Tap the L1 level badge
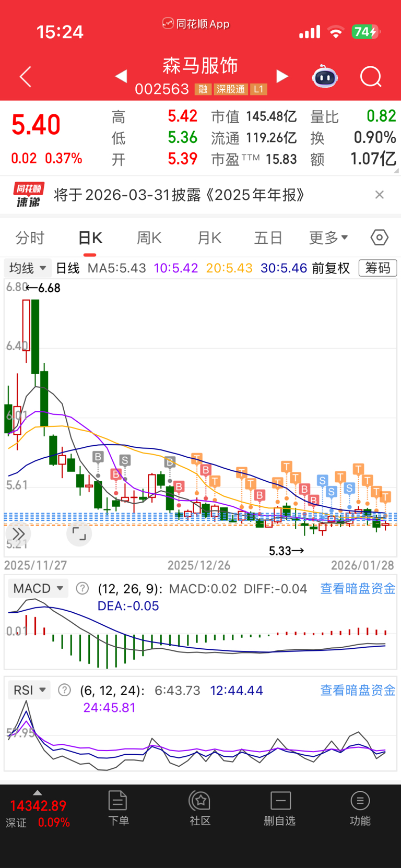This screenshot has width=401, height=868. pos(258,89)
